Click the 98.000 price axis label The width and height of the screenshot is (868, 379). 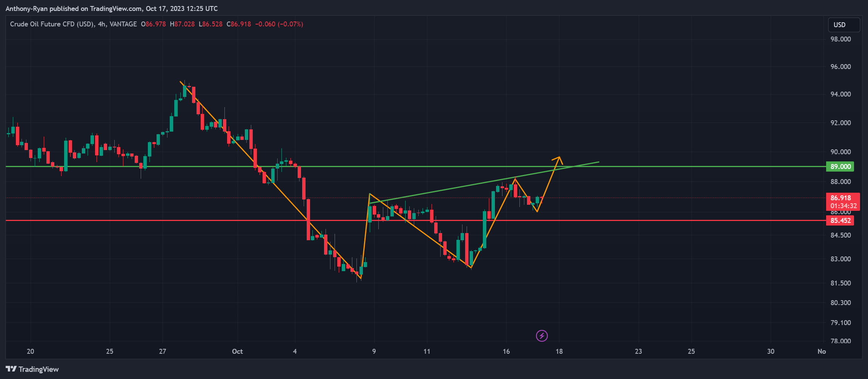click(840, 39)
